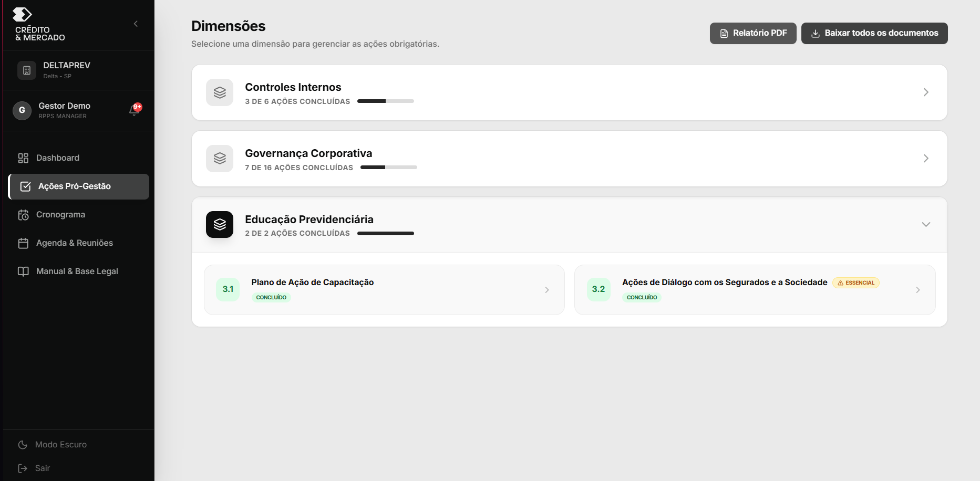Viewport: 980px width, 481px height.
Task: Click the Dashboard grid icon
Action: click(x=23, y=158)
